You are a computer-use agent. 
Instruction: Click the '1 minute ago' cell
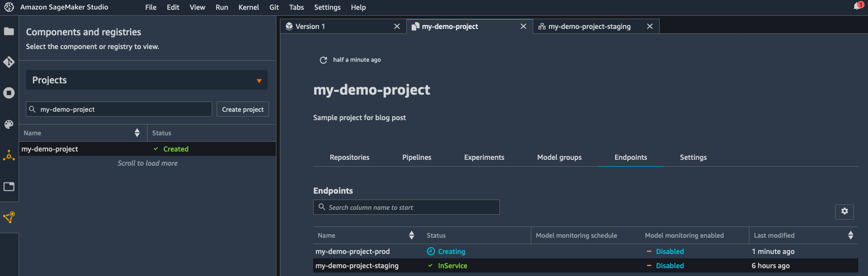click(773, 251)
